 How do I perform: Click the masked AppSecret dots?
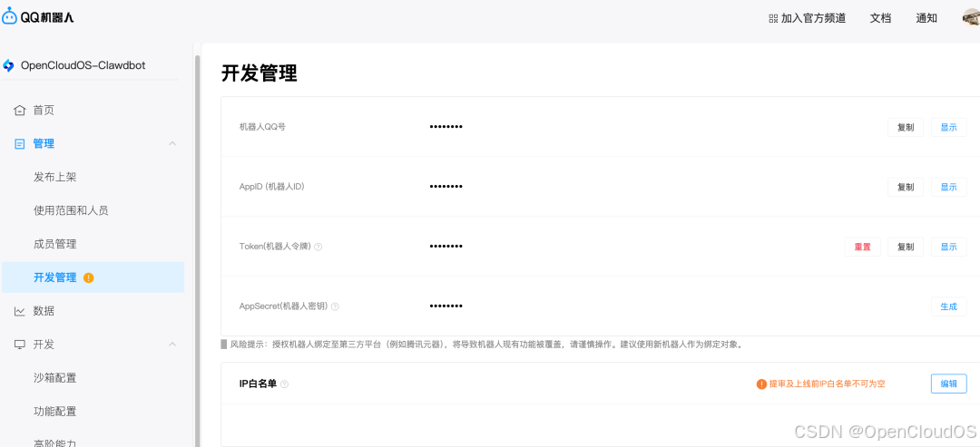(446, 306)
